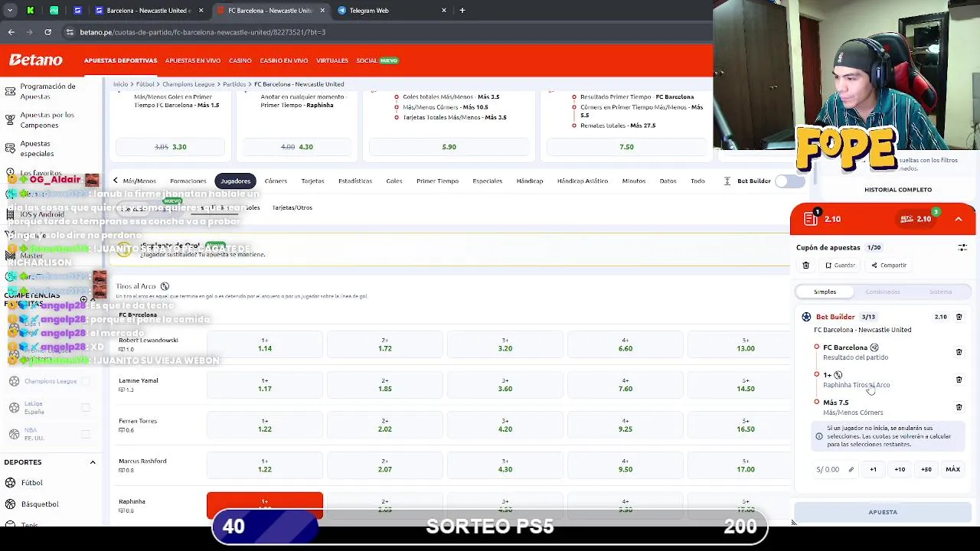Click Guardar to save the slip
The height and width of the screenshot is (551, 980).
840,266
